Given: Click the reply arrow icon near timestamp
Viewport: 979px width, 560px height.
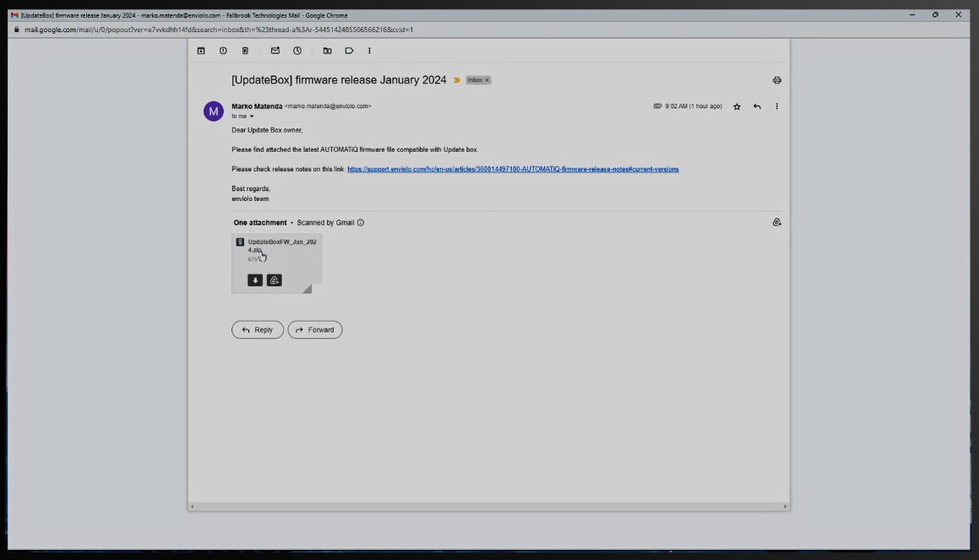Looking at the screenshot, I should pyautogui.click(x=757, y=106).
